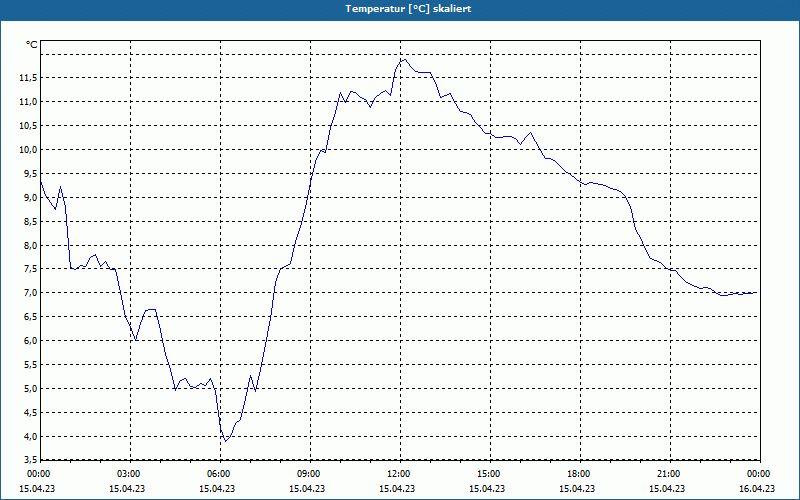Pick the 9,0 temperature axis label
800x500 pixels.
click(31, 197)
